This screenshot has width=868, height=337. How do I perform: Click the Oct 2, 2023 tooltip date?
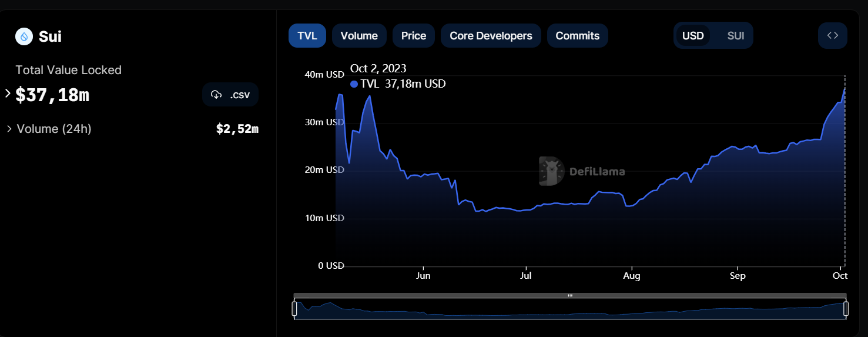click(378, 69)
